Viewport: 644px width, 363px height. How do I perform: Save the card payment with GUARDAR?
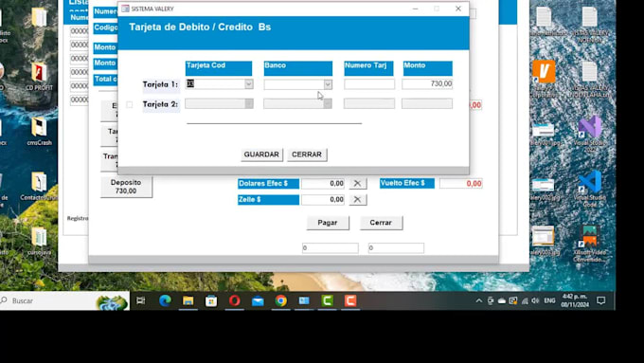(x=261, y=154)
